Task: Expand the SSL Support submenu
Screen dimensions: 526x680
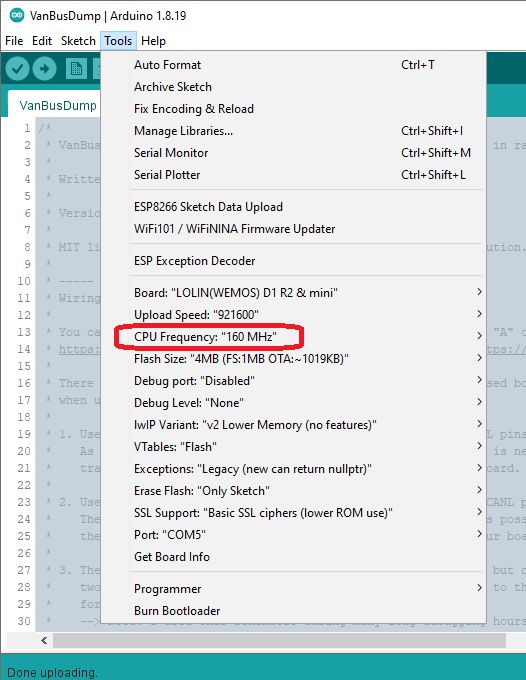Action: coord(293,513)
